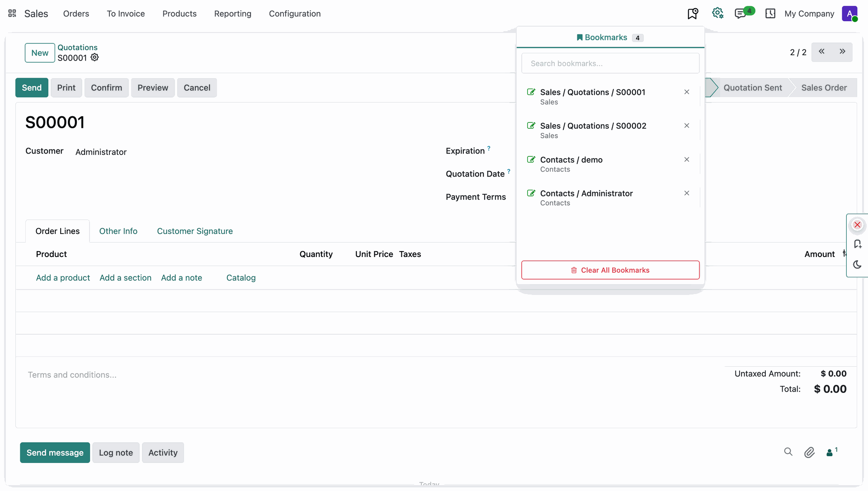Select the Quotation Sent status
The width and height of the screenshot is (868, 491).
752,88
